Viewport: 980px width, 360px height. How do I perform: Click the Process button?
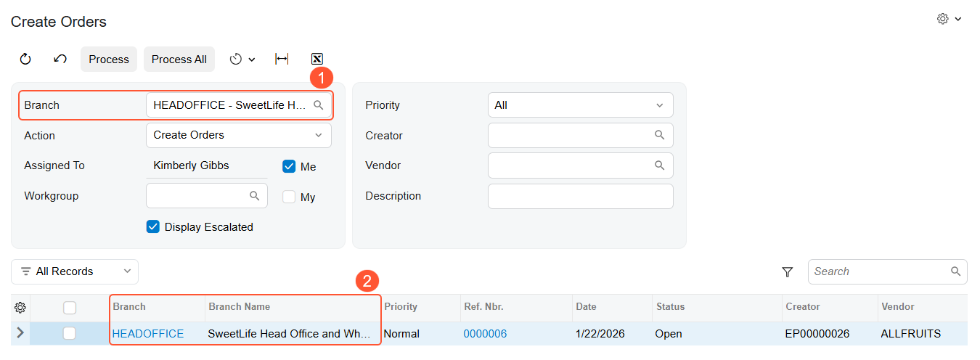pos(109,60)
